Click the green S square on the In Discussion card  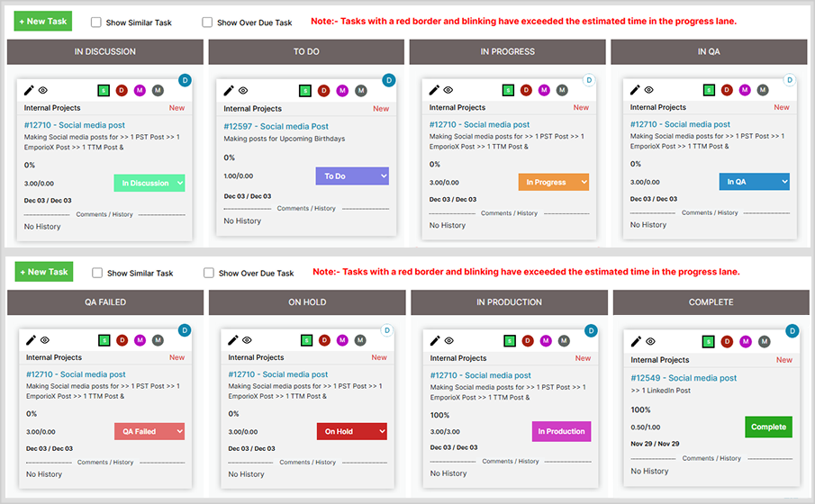point(104,90)
